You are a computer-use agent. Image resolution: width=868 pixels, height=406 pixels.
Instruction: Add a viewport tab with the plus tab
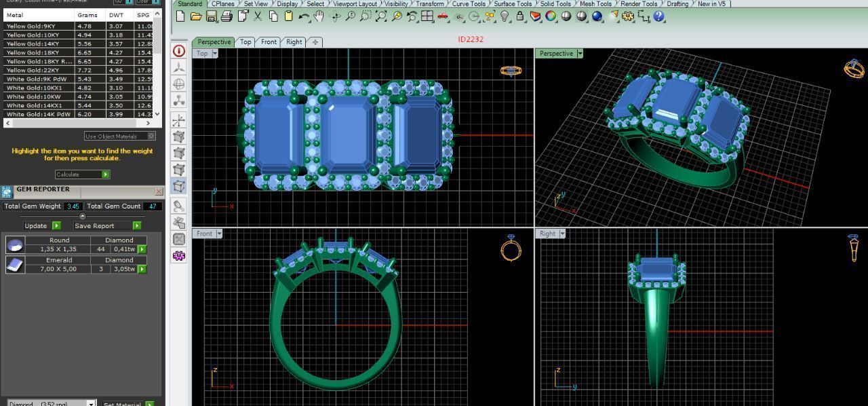[x=315, y=42]
